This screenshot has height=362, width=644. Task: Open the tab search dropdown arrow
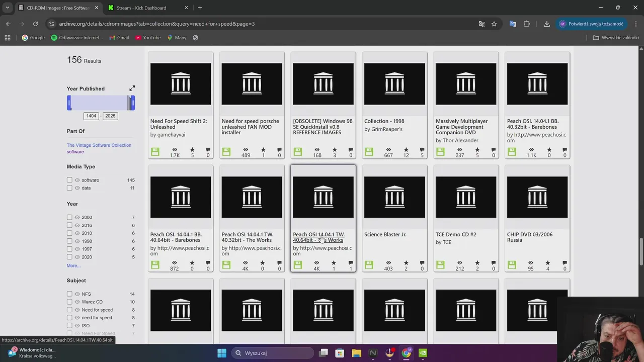(x=7, y=8)
